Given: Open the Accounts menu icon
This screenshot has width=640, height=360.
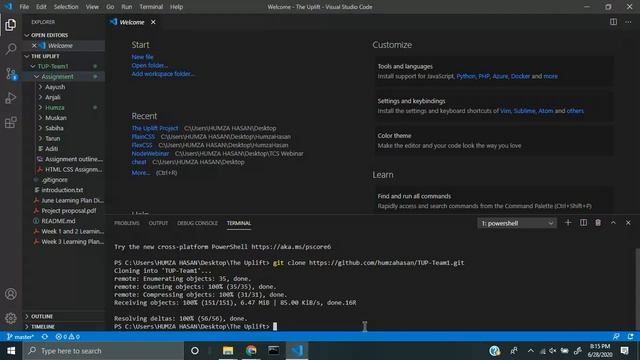Looking at the screenshot, I should click(11, 294).
